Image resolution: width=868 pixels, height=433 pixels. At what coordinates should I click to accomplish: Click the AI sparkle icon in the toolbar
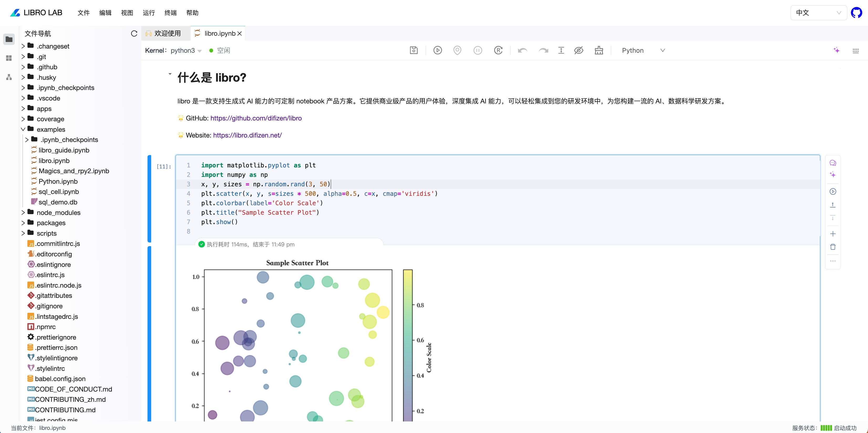[x=836, y=50]
